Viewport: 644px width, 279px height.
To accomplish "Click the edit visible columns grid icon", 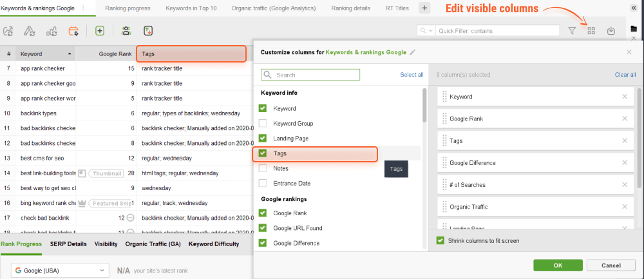I will [x=591, y=31].
